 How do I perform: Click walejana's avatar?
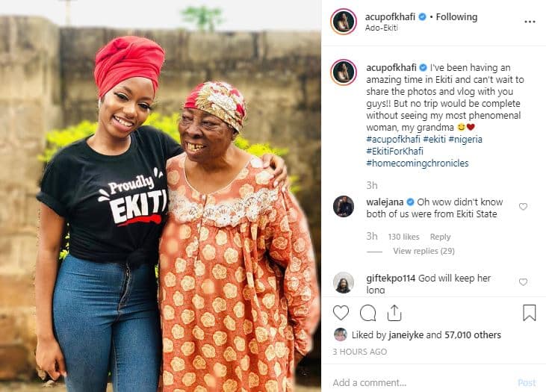(344, 206)
